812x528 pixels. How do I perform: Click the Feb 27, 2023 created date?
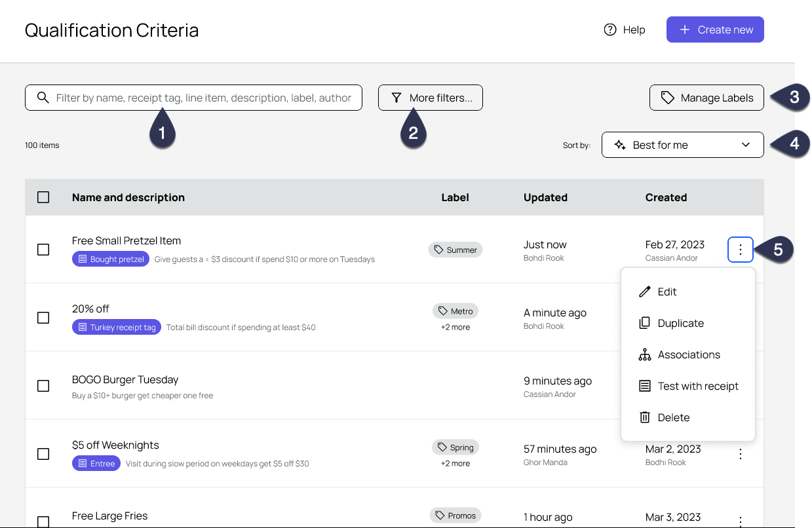(675, 244)
